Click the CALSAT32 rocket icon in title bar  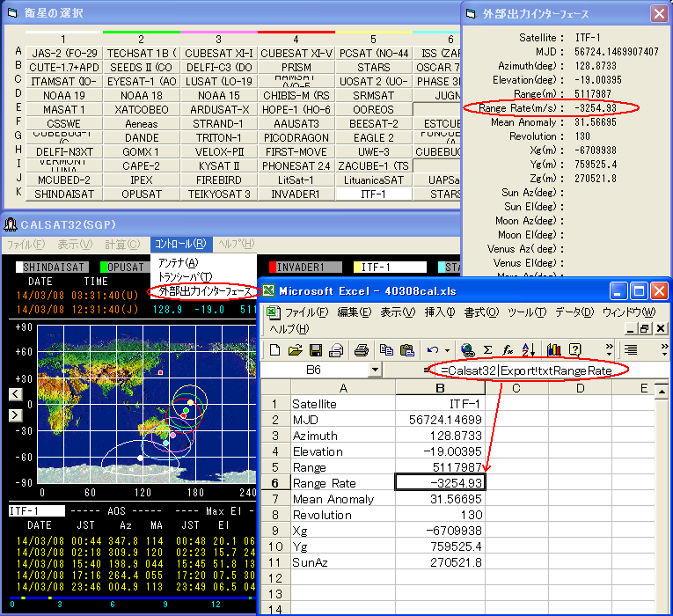click(11, 224)
